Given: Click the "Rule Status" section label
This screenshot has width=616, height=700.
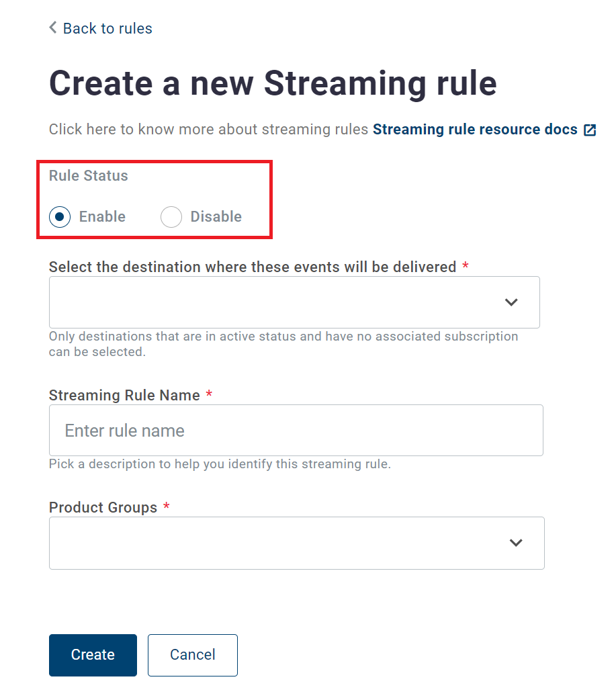Looking at the screenshot, I should coord(88,176).
